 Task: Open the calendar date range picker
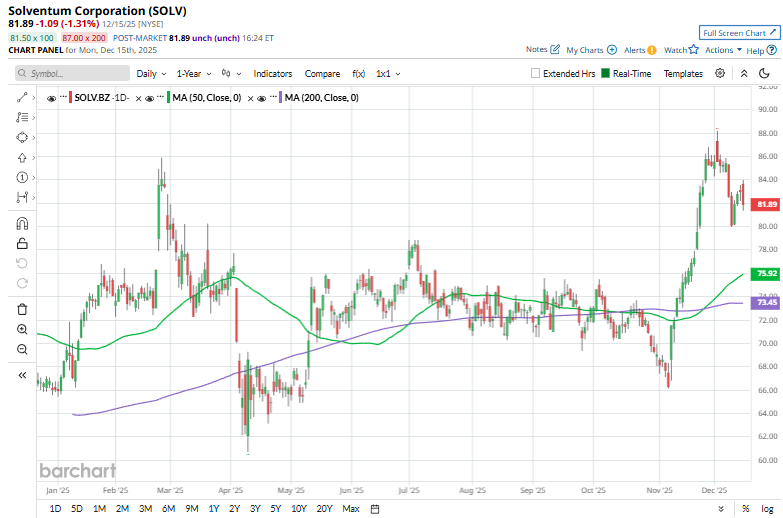(375, 509)
